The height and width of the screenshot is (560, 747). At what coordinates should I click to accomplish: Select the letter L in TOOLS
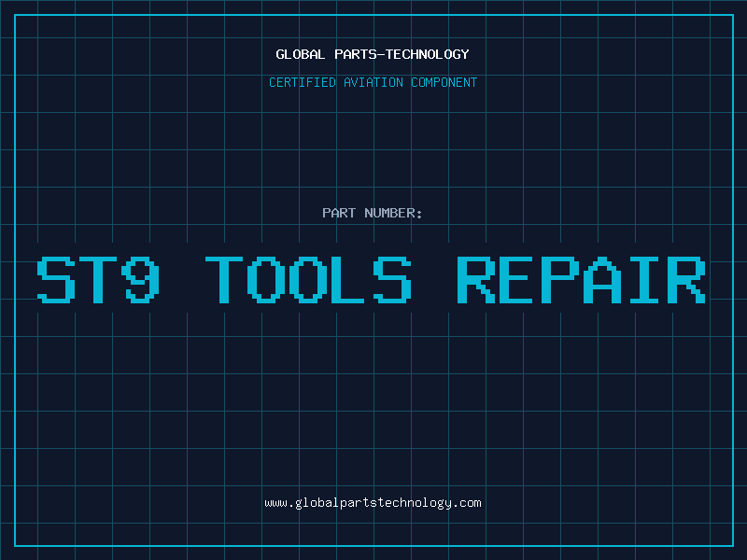[351, 279]
